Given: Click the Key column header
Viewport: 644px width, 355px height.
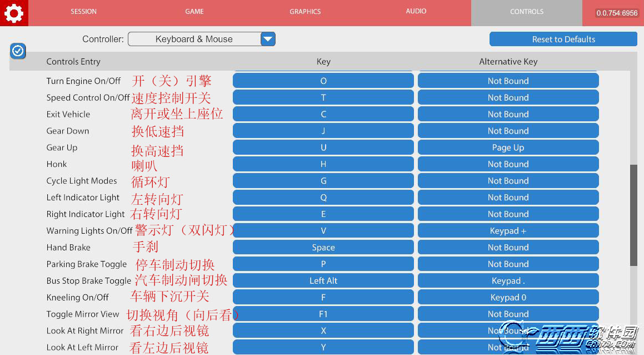Looking at the screenshot, I should click(x=323, y=62).
